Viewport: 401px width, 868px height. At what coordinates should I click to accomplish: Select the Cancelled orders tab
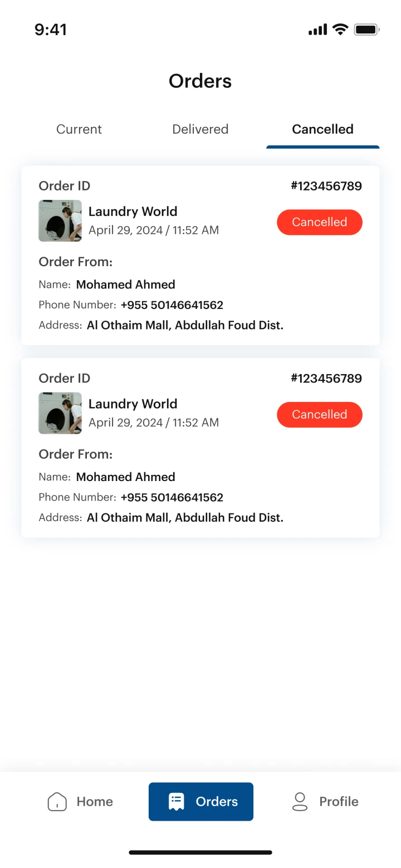(x=322, y=129)
